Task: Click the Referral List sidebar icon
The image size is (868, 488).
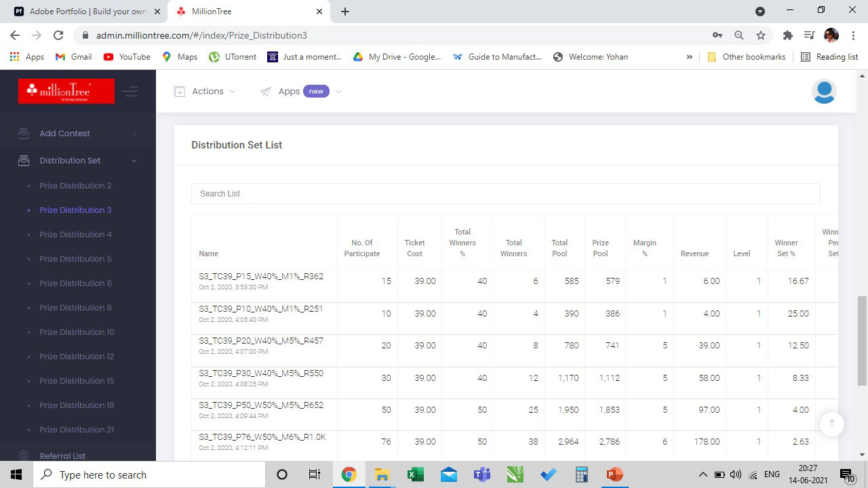Action: pyautogui.click(x=24, y=456)
